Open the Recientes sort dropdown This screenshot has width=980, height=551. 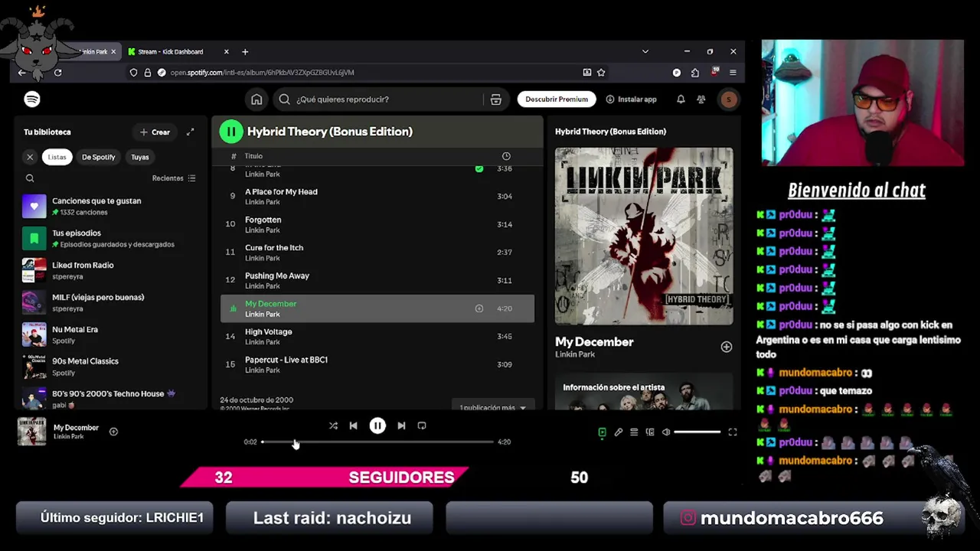click(174, 178)
